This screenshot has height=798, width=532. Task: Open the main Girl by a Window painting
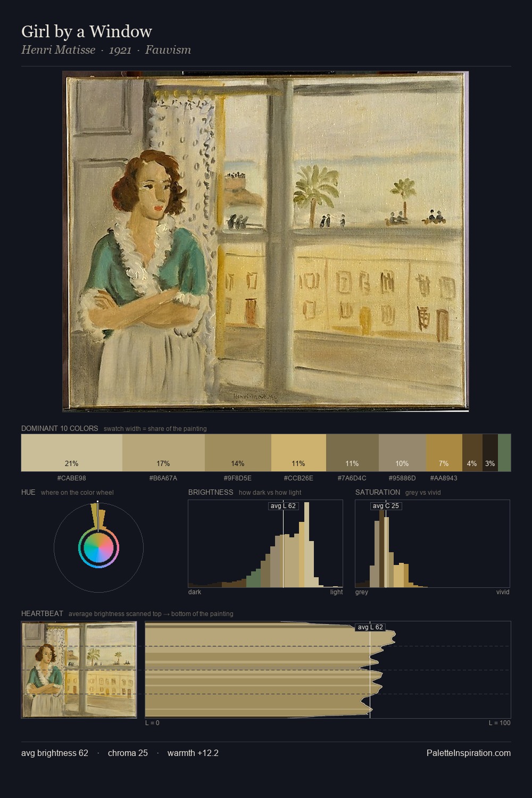(x=265, y=242)
